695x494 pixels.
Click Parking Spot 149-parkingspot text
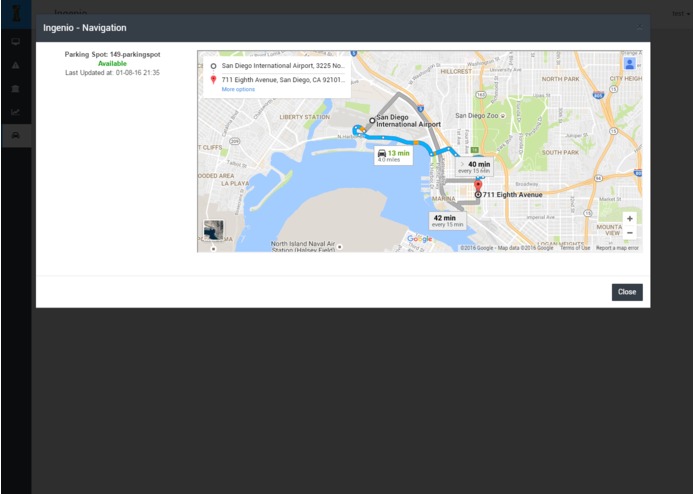point(113,54)
